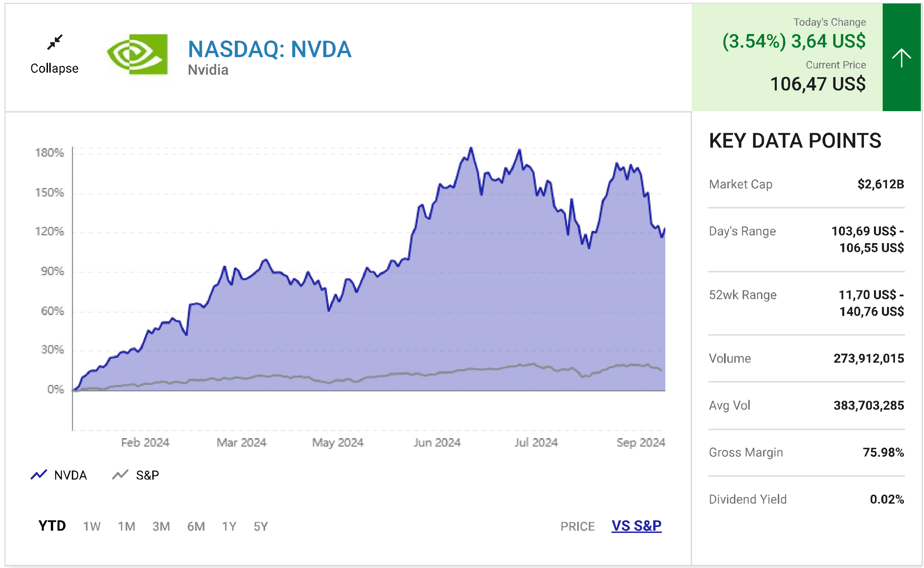The height and width of the screenshot is (568, 924).
Task: Switch chart to 1W range
Action: [92, 526]
